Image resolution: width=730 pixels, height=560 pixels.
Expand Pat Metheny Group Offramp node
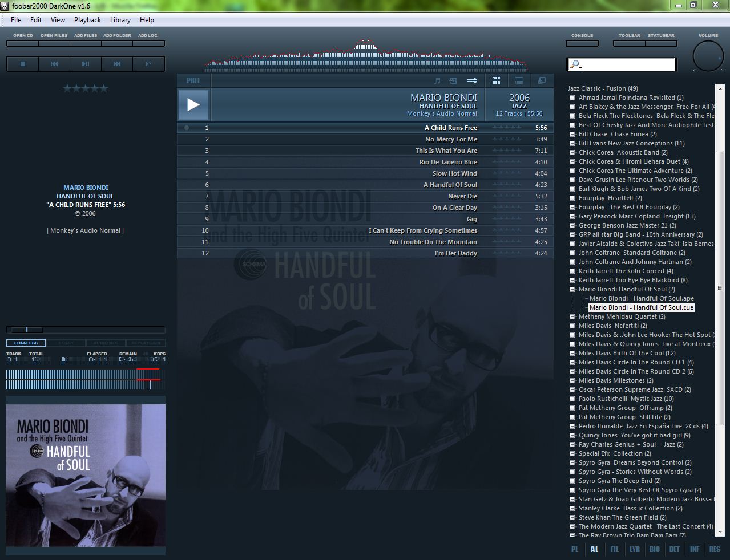click(x=572, y=408)
